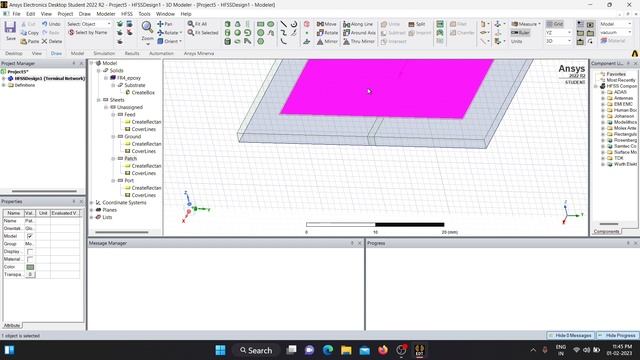This screenshot has height=360, width=640.
Task: Click the Hide 0 Messages button
Action: (x=570, y=336)
